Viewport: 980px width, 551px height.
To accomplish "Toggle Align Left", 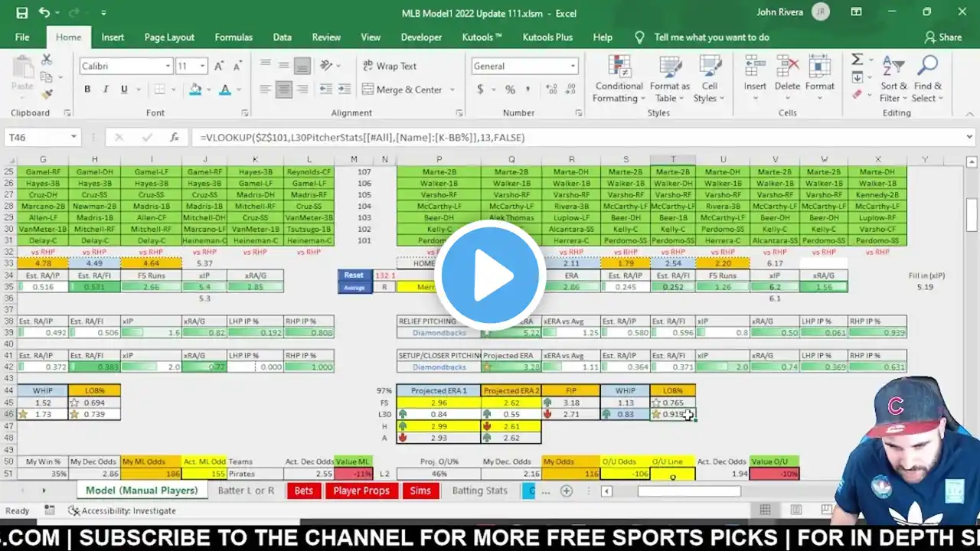I will click(x=266, y=90).
